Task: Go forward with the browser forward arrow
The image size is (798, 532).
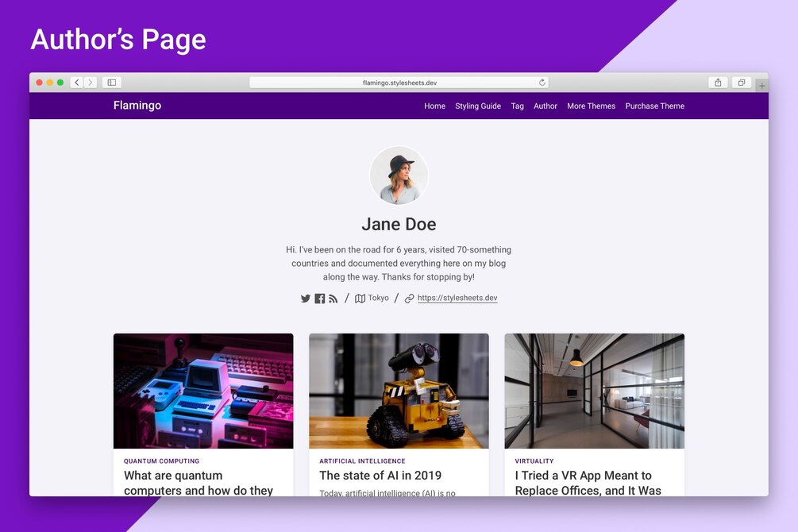Action: pyautogui.click(x=91, y=83)
